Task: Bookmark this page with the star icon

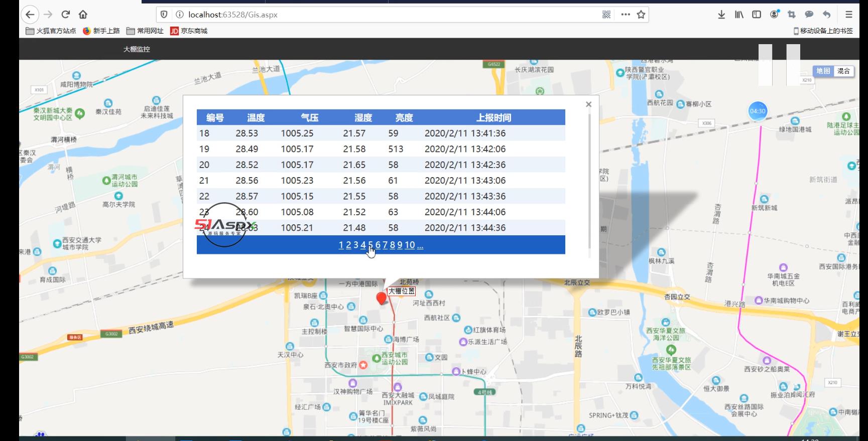Action: pos(641,15)
